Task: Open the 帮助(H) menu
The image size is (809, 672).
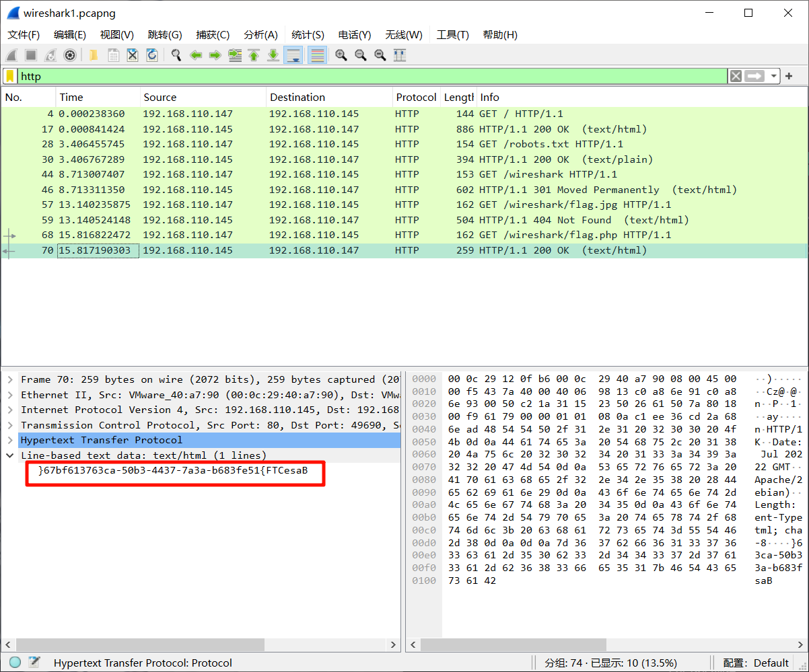Action: [x=500, y=35]
